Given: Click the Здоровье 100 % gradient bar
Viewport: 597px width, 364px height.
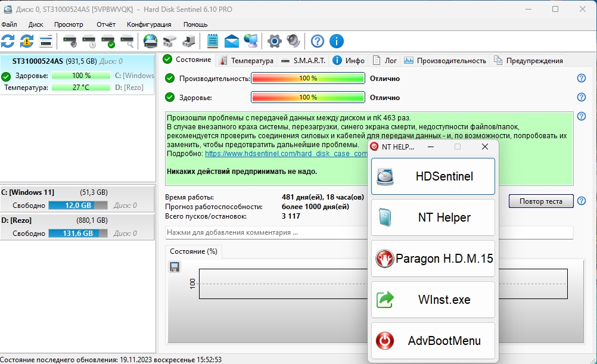Looking at the screenshot, I should pyautogui.click(x=307, y=97).
